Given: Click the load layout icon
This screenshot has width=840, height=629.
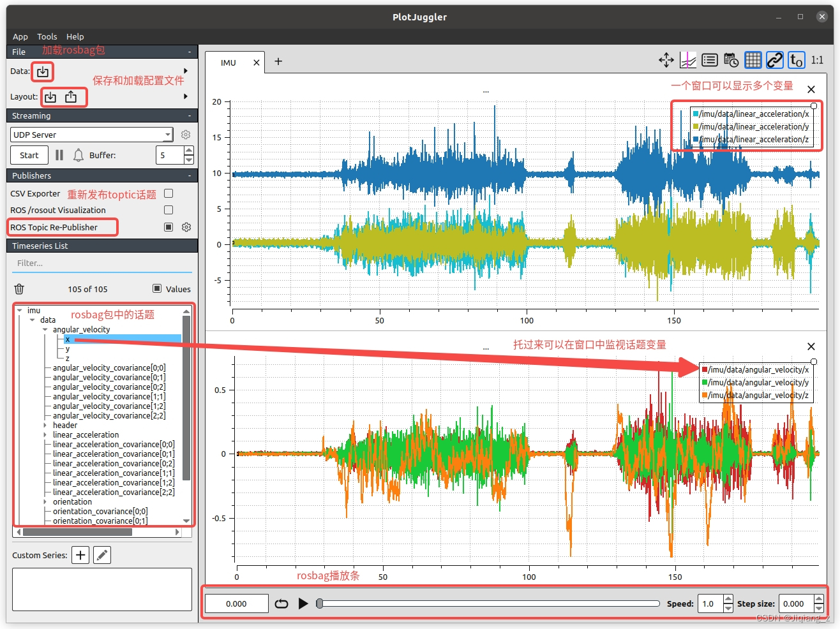Looking at the screenshot, I should pos(50,97).
